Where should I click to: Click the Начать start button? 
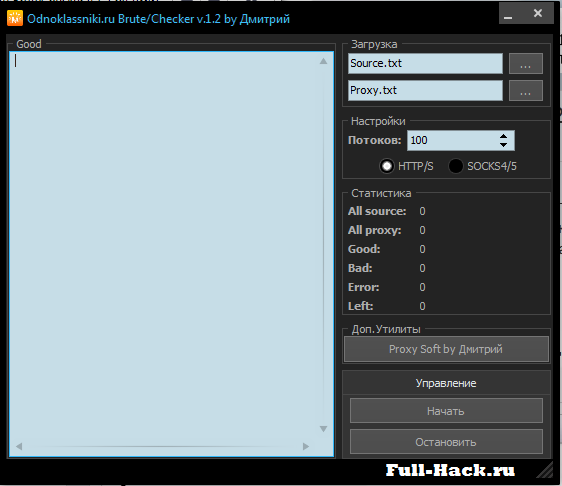point(446,411)
